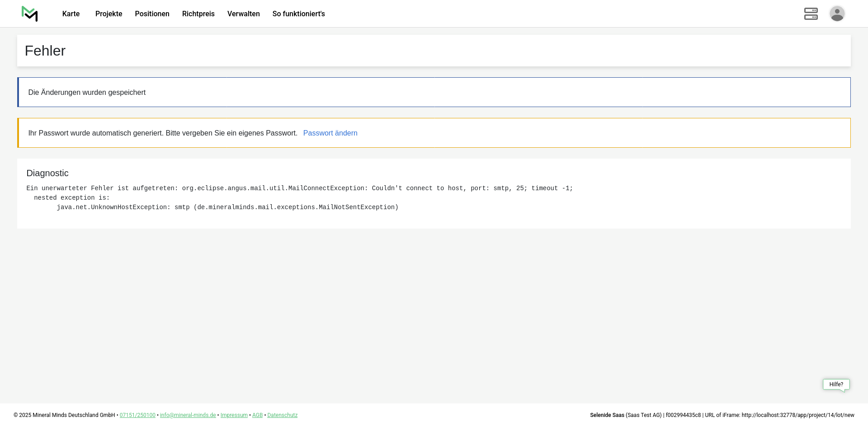Open the Impressum footer link
This screenshot has width=868, height=426.
pyautogui.click(x=234, y=415)
